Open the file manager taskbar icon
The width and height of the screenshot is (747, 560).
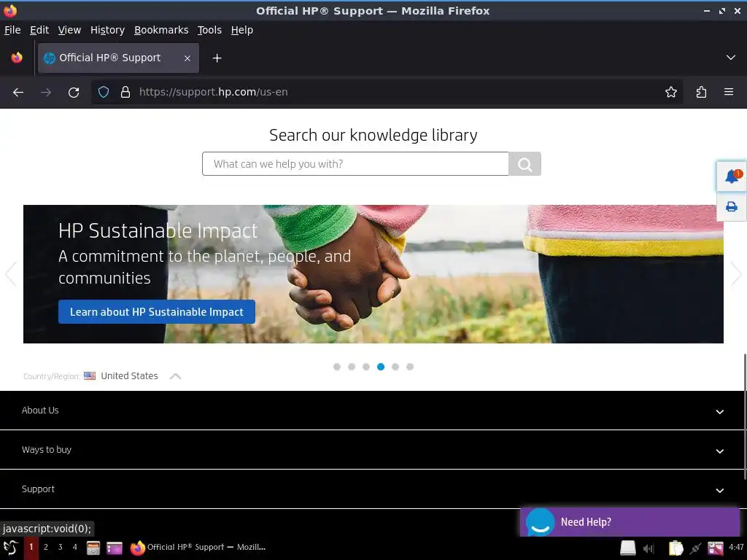(93, 548)
